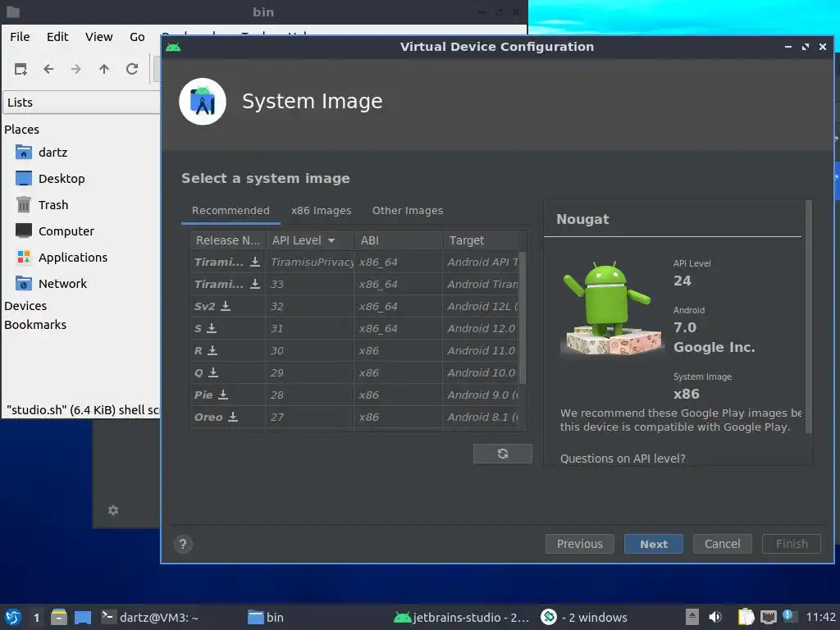The width and height of the screenshot is (840, 630).
Task: Select Android 12L target cell
Action: click(x=482, y=307)
